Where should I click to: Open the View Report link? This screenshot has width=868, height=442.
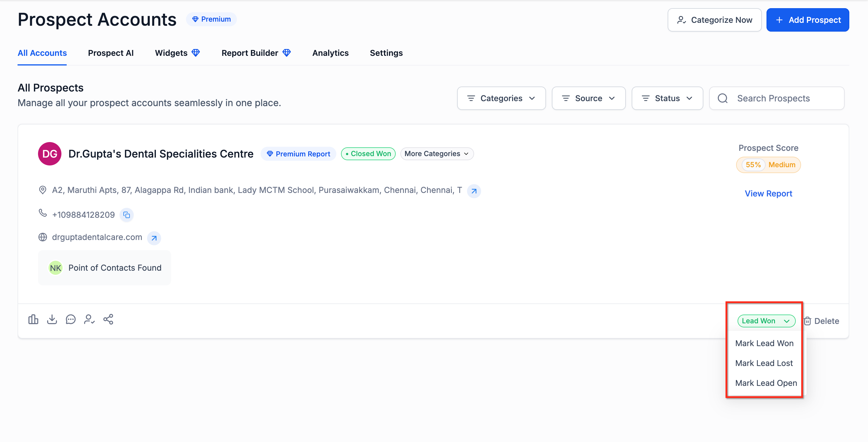point(768,194)
